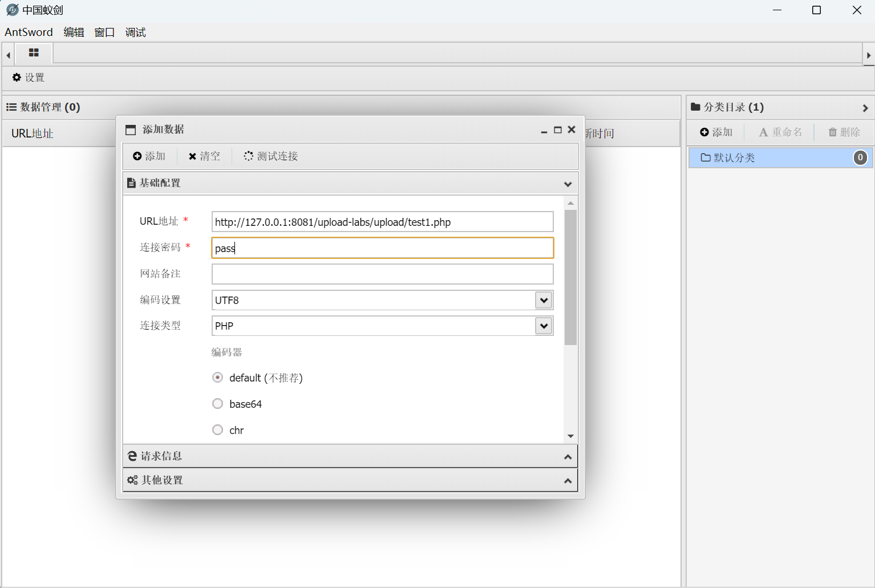Screen dimensions: 875x588
Task: Close the 添加数据 dialog
Action: point(572,129)
